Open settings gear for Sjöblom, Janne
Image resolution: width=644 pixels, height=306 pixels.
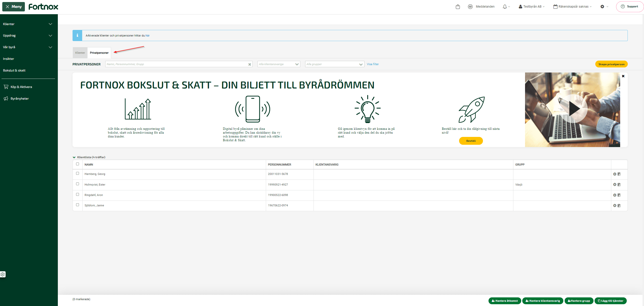pyautogui.click(x=615, y=205)
